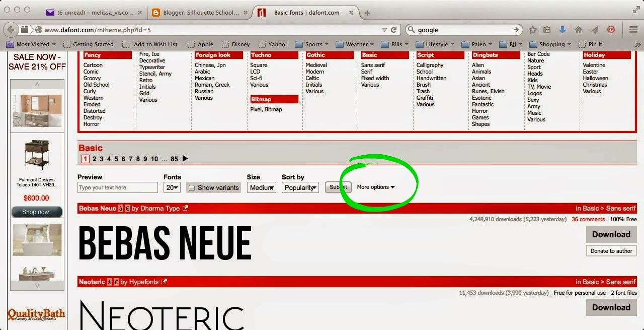Click the ad scroll down arrow

click(x=37, y=286)
